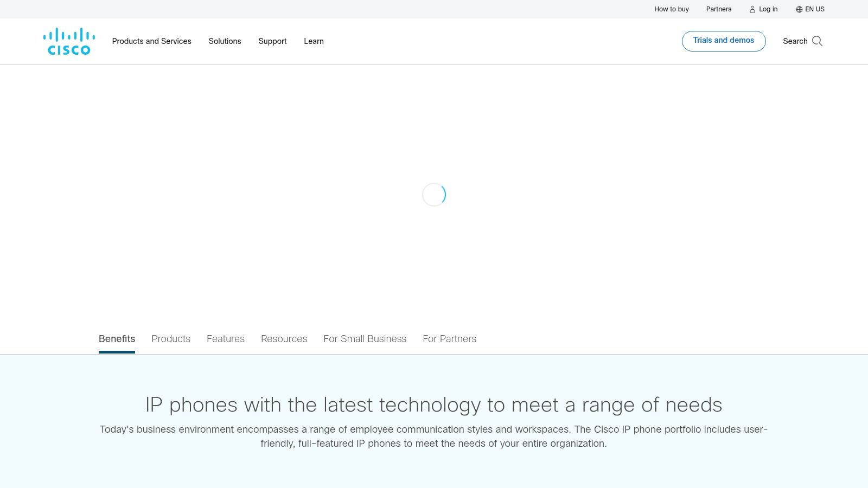
Task: Click the paragraph starting 'Today's business environment'
Action: pyautogui.click(x=433, y=436)
